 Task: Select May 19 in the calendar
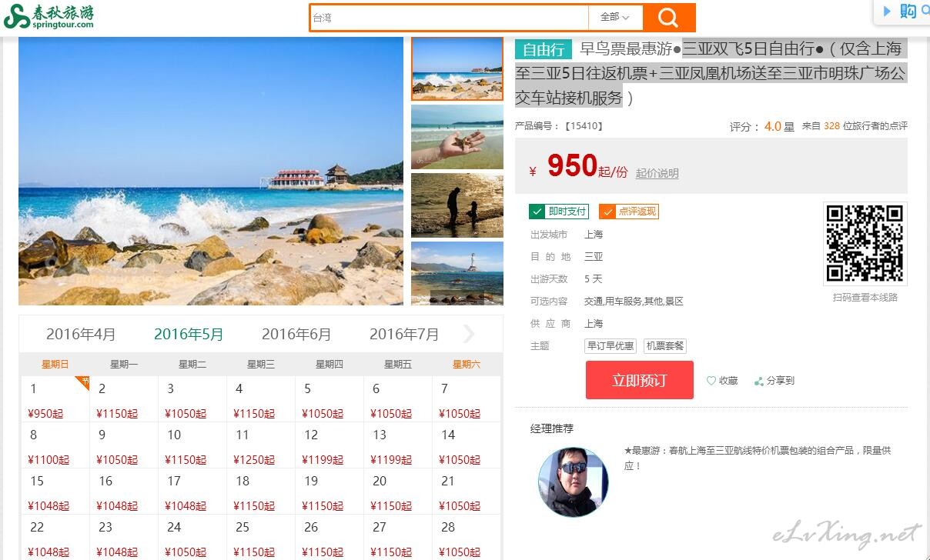(x=330, y=492)
